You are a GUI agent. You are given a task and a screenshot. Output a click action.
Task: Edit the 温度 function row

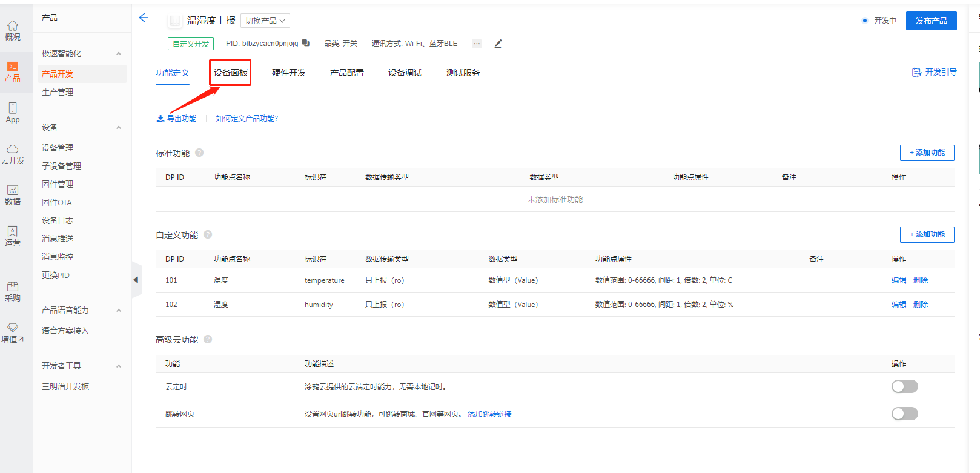899,280
